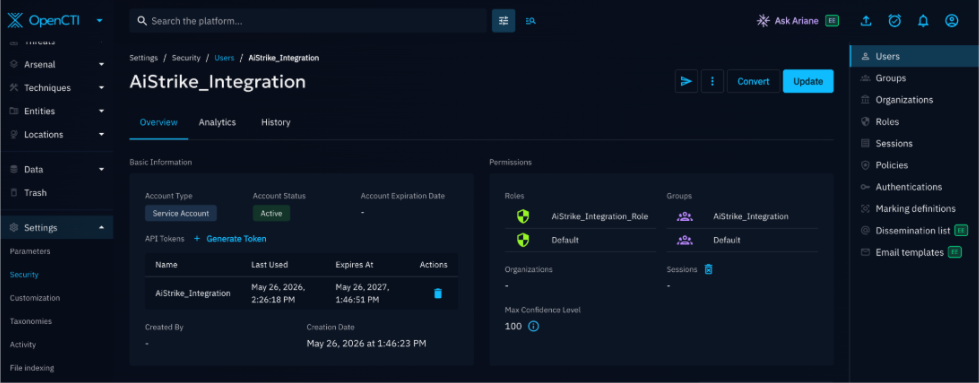Open Roles in right panel
Image resolution: width=979 pixels, height=383 pixels.
(x=914, y=122)
